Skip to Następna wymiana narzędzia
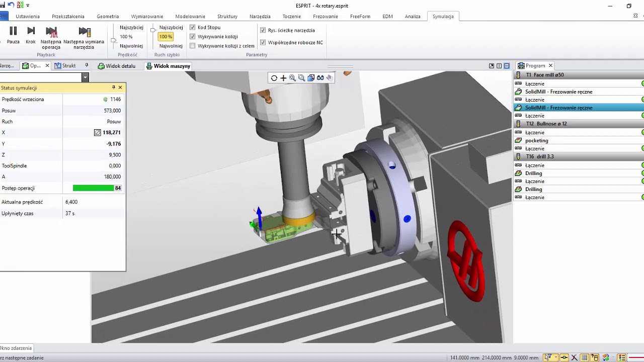The height and width of the screenshot is (362, 644). click(84, 38)
